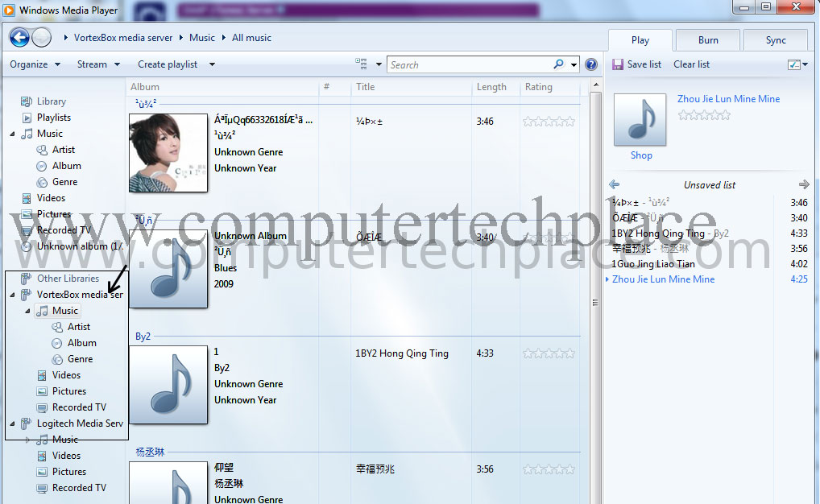Click the Genre icon under local Music
820x504 pixels.
coord(42,183)
